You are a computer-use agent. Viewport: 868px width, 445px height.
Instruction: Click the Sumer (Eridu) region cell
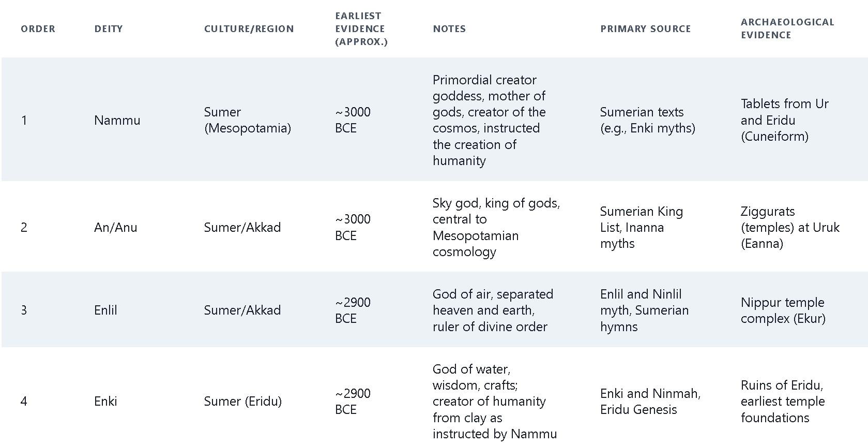pos(242,401)
